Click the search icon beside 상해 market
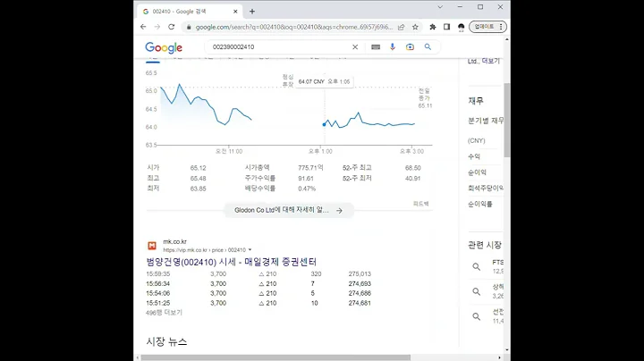Image resolution: width=644 pixels, height=361 pixels. pos(477,291)
